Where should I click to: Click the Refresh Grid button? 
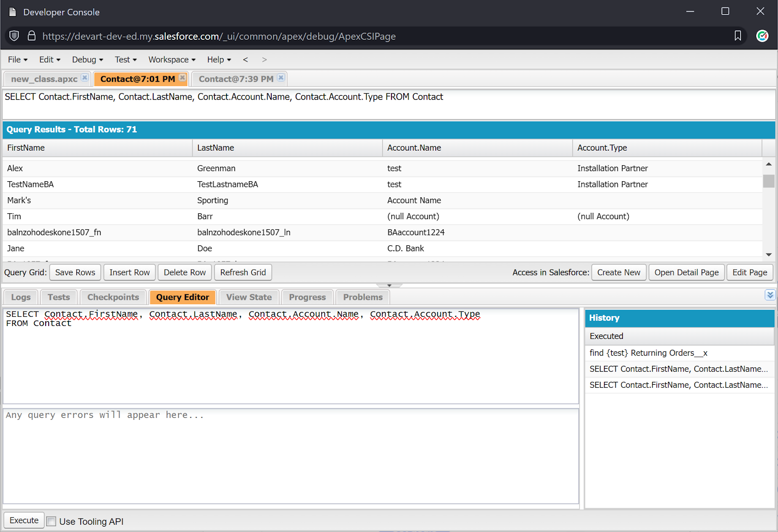(243, 273)
